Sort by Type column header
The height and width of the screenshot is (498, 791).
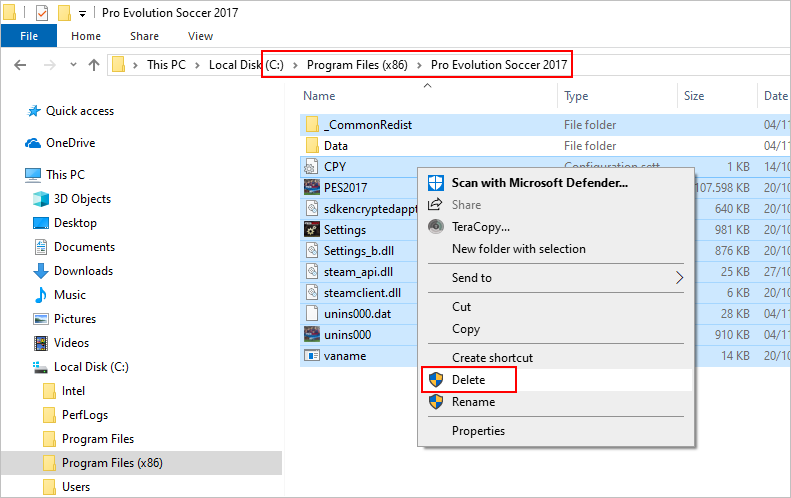[x=576, y=96]
